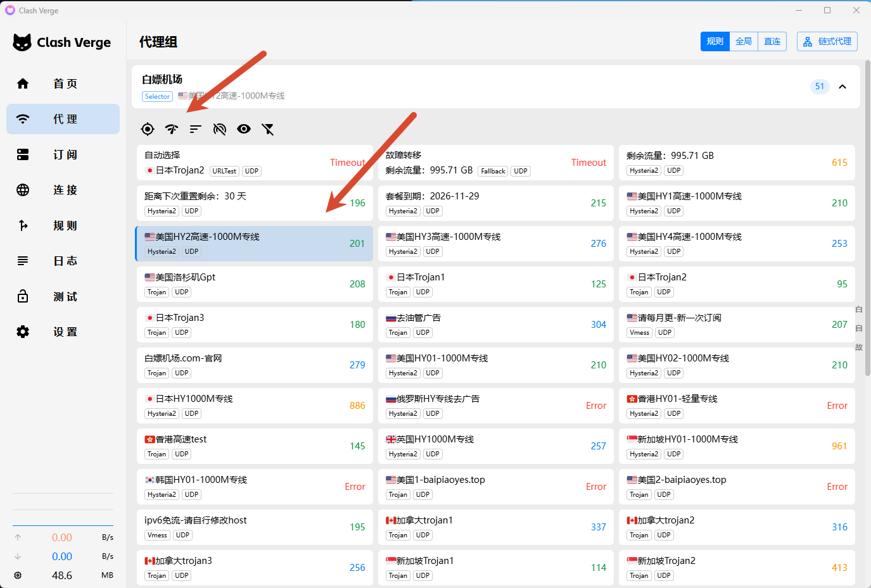This screenshot has width=871, height=588.
Task: Retest Error on 香港HY01-轻量专线
Action: coord(837,406)
